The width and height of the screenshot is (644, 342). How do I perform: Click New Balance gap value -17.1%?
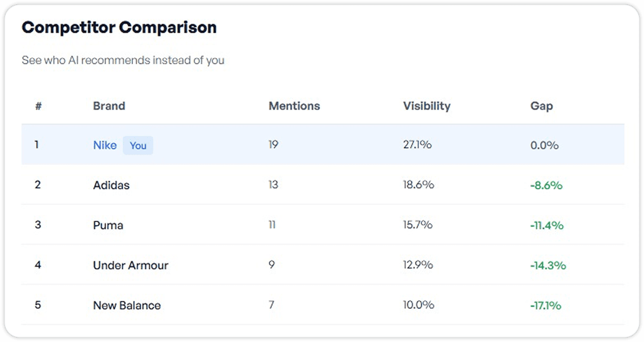tap(546, 305)
